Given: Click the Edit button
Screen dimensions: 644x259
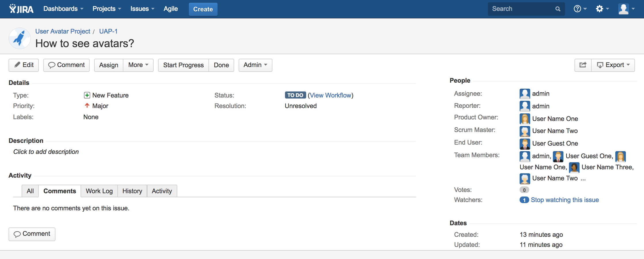Looking at the screenshot, I should (24, 65).
